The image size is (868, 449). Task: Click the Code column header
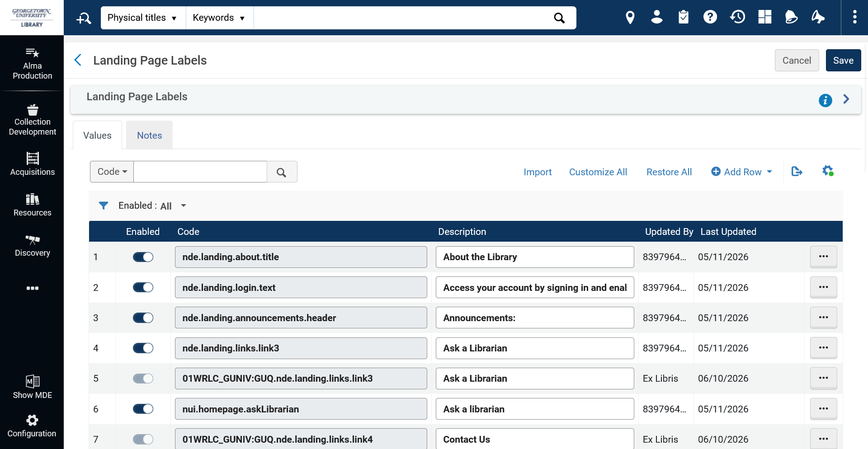click(188, 231)
